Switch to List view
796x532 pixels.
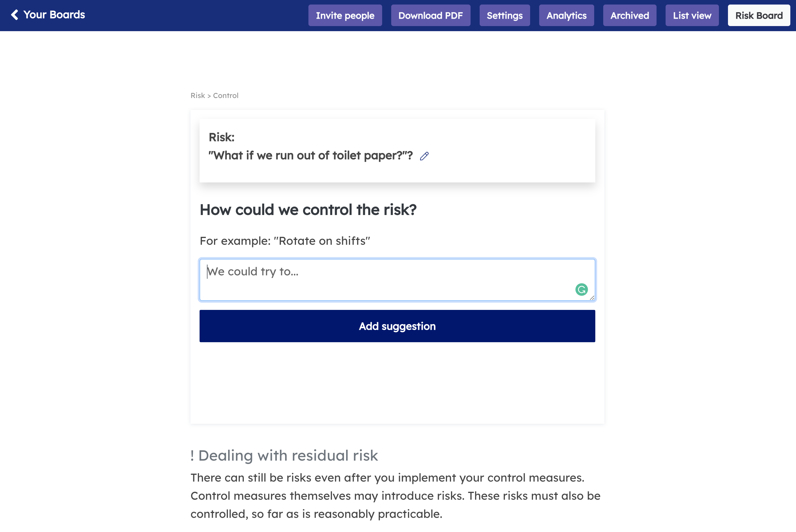tap(692, 15)
